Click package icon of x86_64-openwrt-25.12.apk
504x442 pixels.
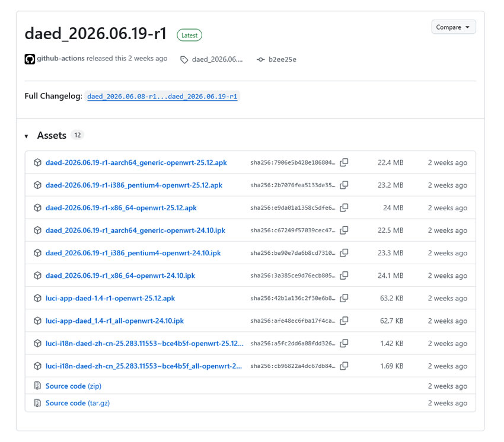click(37, 208)
